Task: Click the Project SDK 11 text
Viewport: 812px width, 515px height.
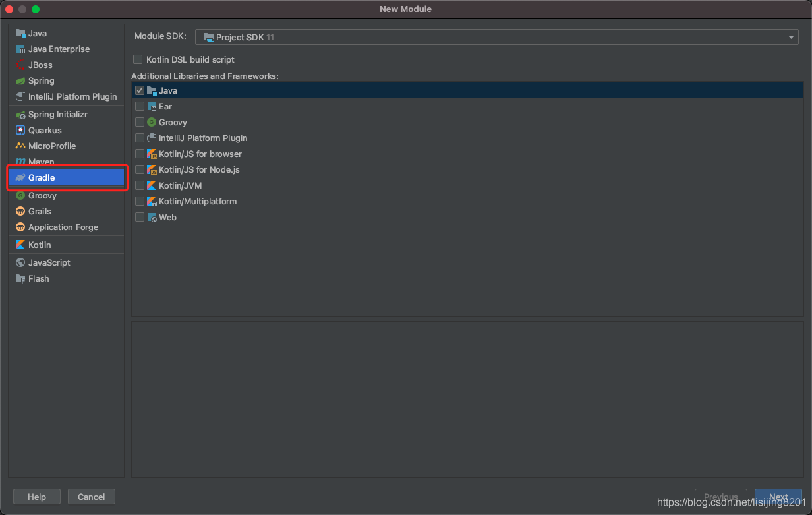Action: coord(245,37)
